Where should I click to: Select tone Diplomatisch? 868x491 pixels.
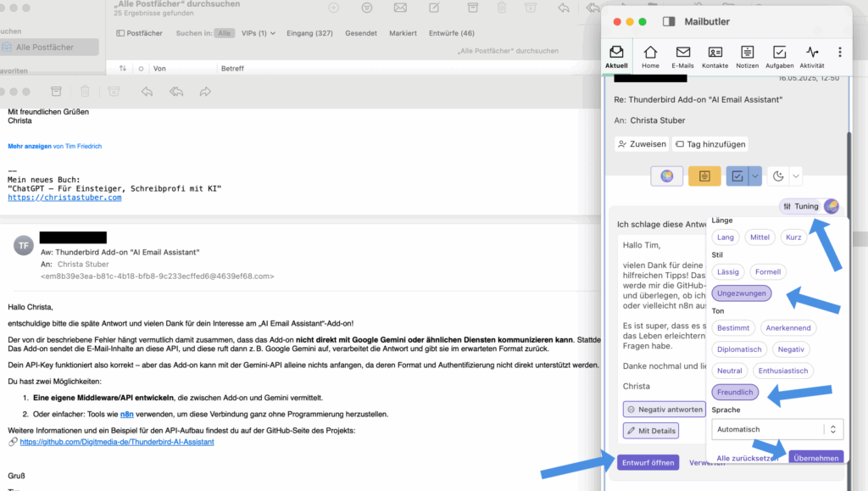coord(739,349)
